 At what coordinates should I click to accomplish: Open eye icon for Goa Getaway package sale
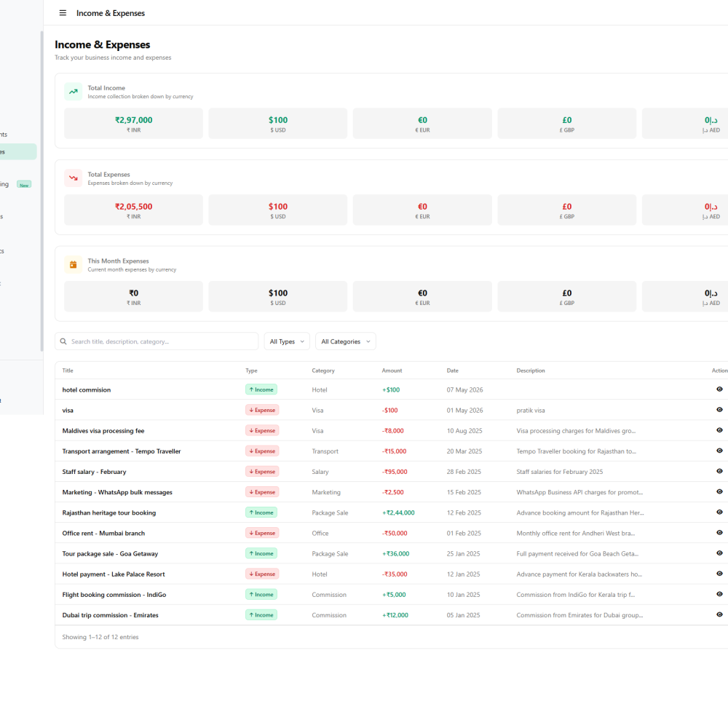pos(719,553)
